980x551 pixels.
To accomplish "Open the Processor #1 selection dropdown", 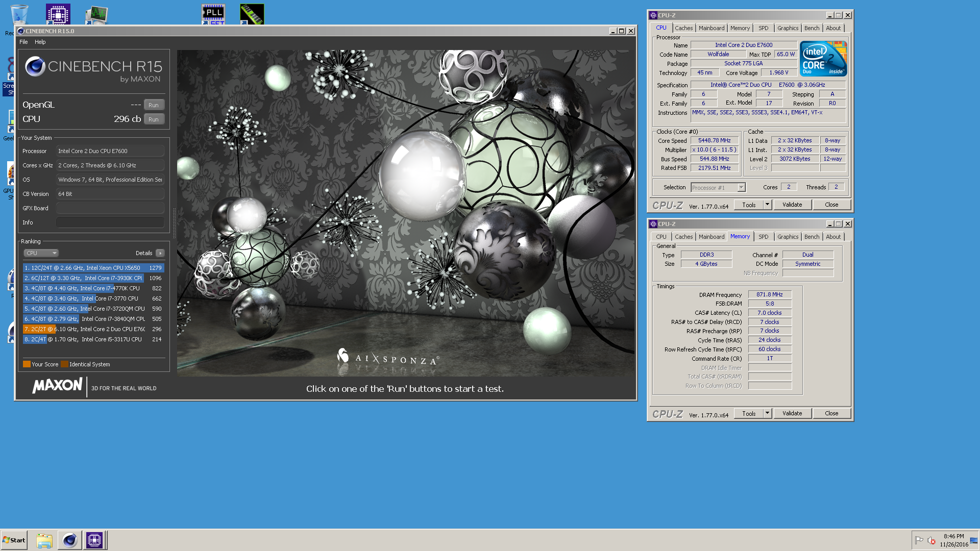I will coord(718,188).
